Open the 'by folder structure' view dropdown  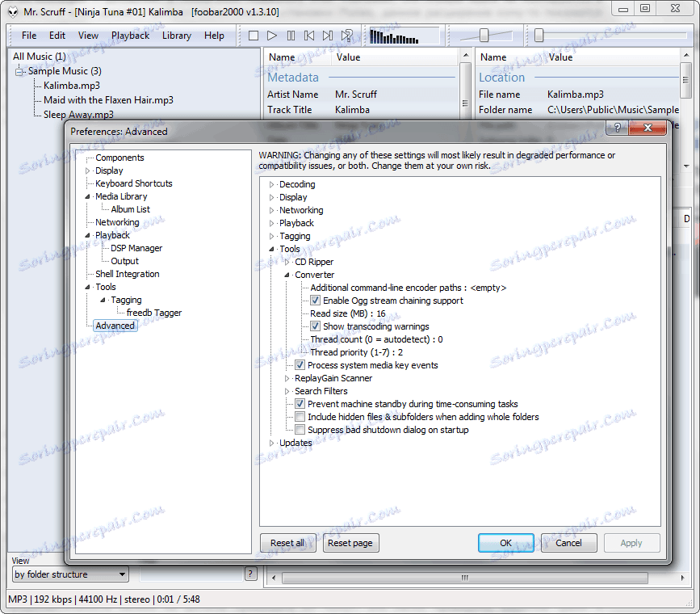point(70,574)
